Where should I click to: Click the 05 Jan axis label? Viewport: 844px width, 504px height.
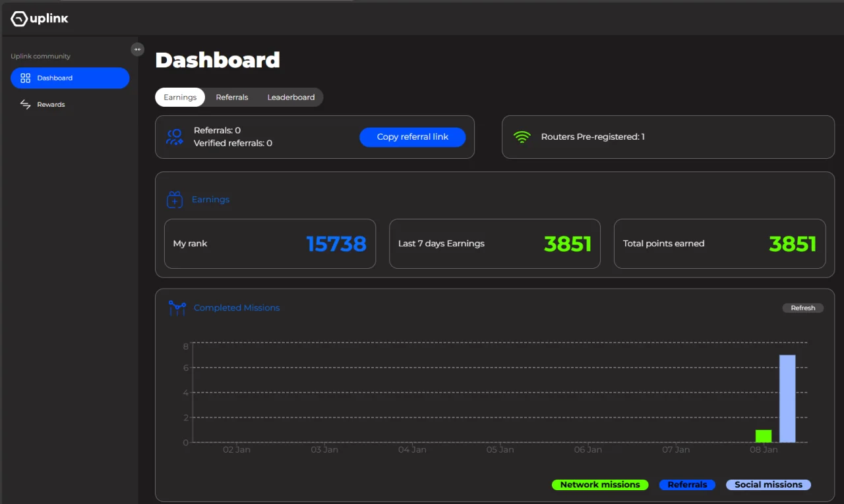coord(500,449)
